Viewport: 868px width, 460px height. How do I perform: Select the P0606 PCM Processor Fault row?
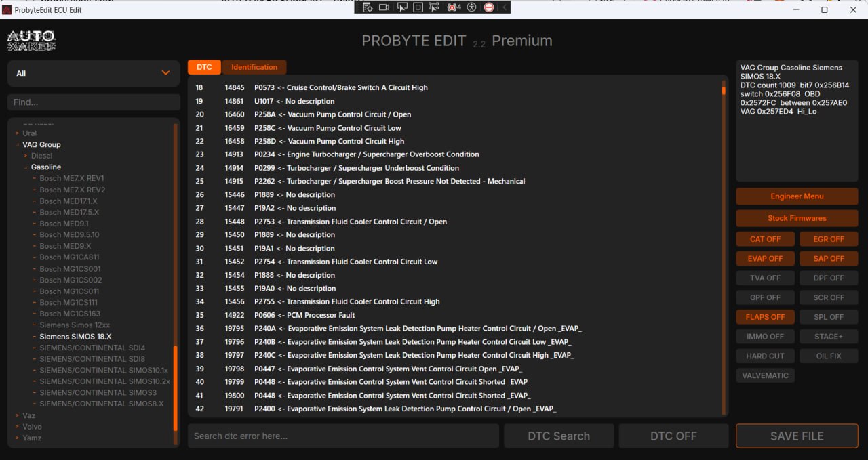[x=454, y=315]
